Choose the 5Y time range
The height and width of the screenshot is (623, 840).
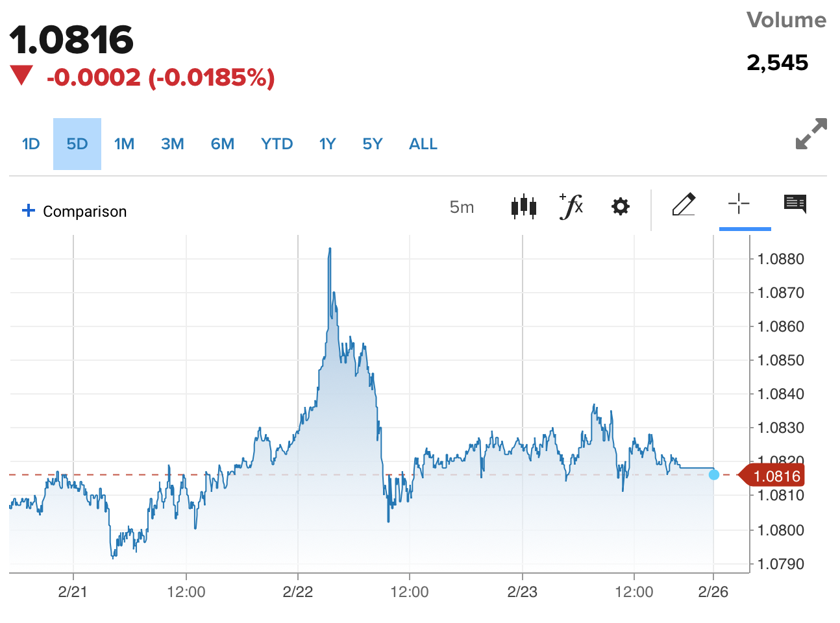(373, 144)
